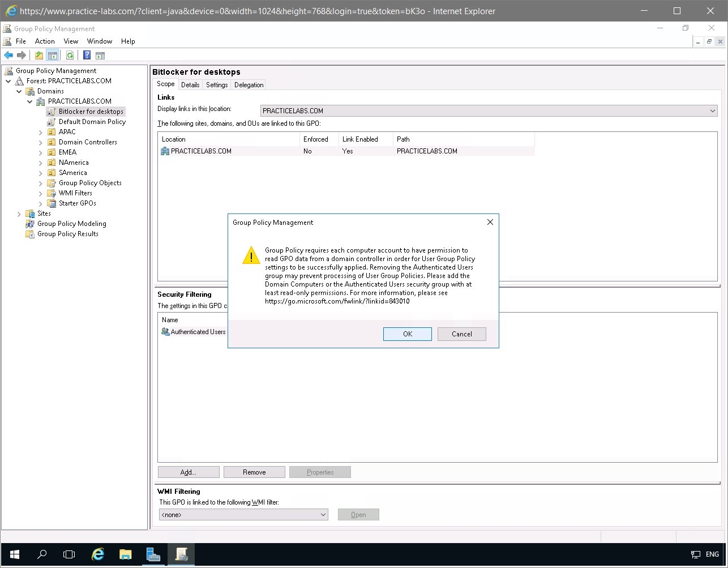Click OK in the Group Policy Management warning dialog
The width and height of the screenshot is (728, 568).
pyautogui.click(x=407, y=334)
